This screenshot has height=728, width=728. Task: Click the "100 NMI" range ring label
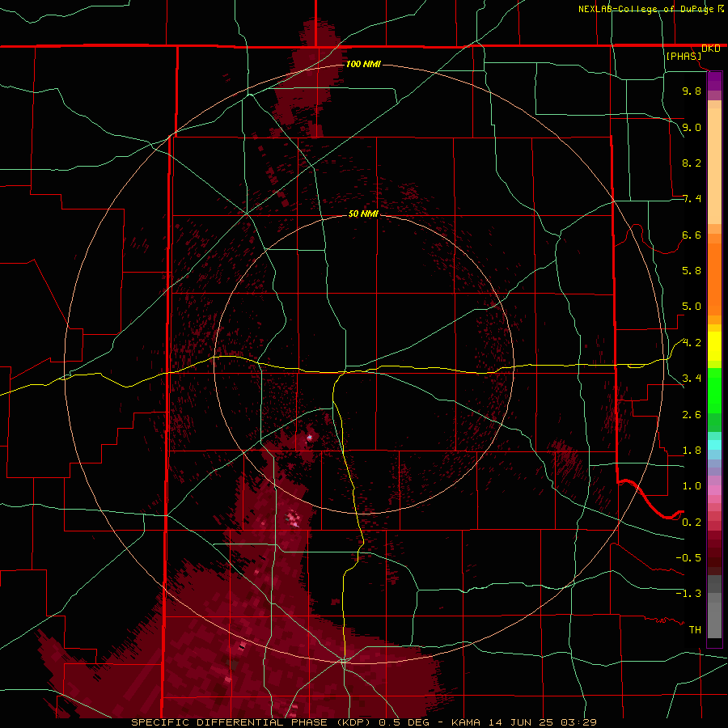pyautogui.click(x=363, y=64)
